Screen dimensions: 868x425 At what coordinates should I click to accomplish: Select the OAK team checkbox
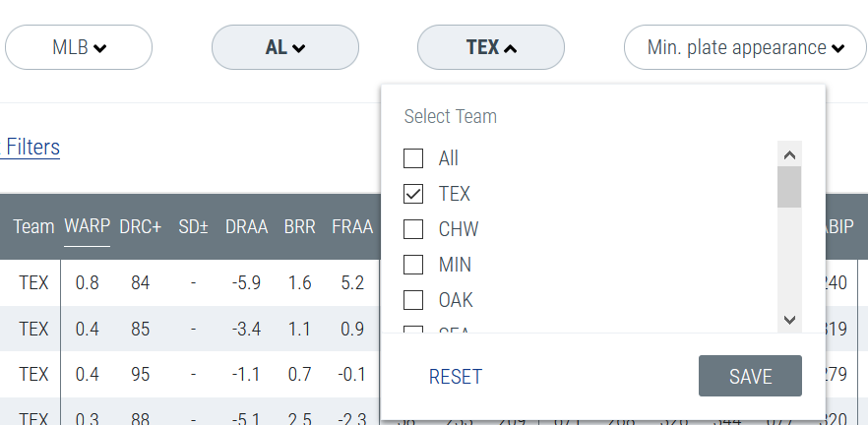(414, 300)
